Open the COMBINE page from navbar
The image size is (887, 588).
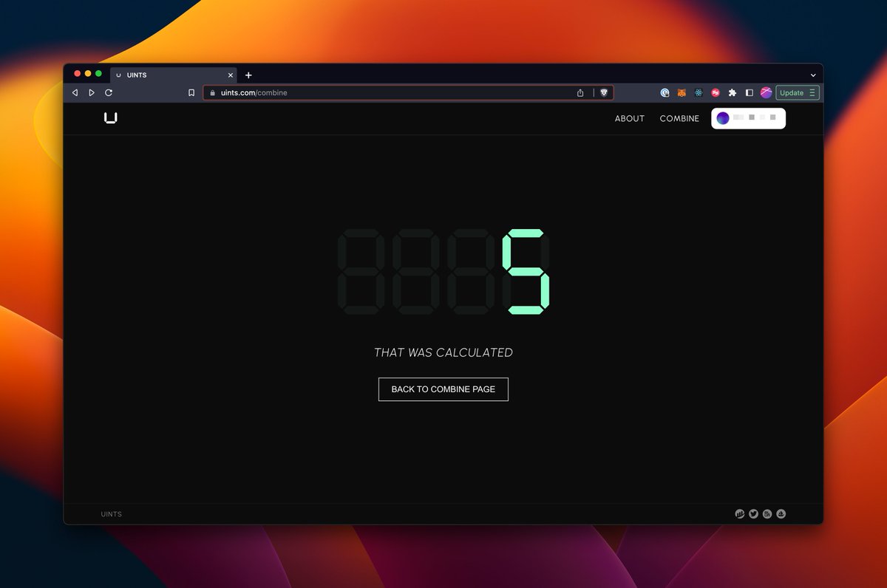click(x=679, y=118)
